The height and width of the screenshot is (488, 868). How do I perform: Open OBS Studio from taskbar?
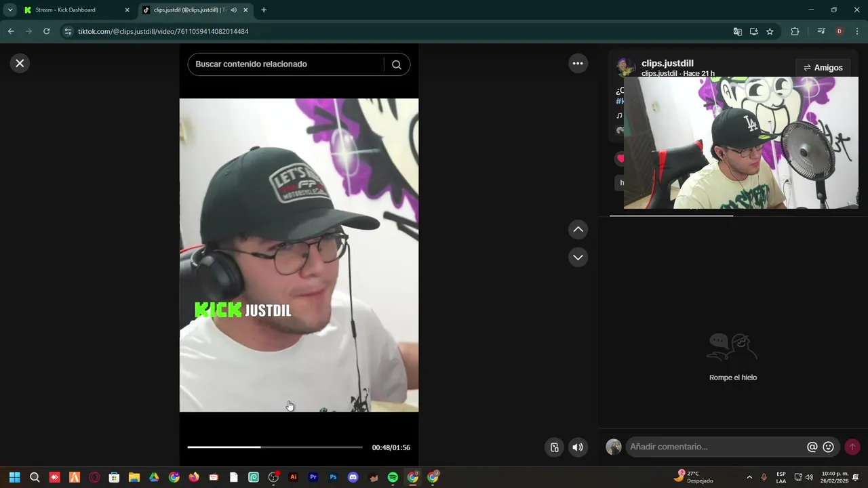273,477
